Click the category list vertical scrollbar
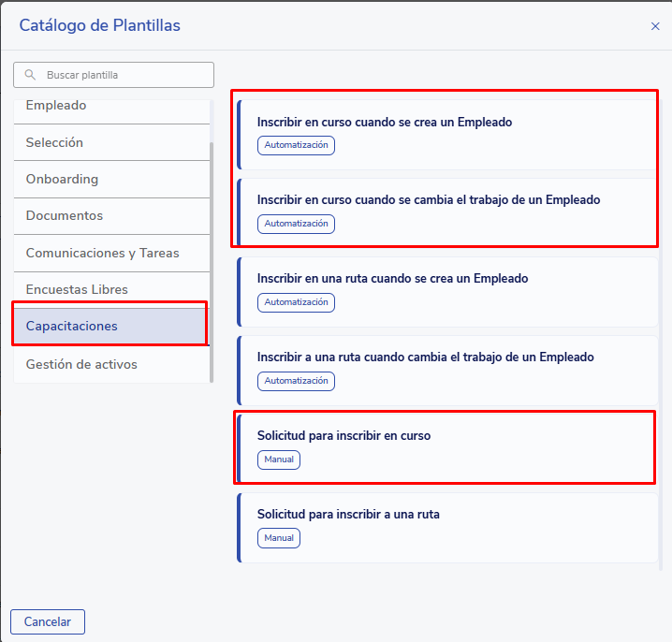672x642 pixels. tap(212, 262)
